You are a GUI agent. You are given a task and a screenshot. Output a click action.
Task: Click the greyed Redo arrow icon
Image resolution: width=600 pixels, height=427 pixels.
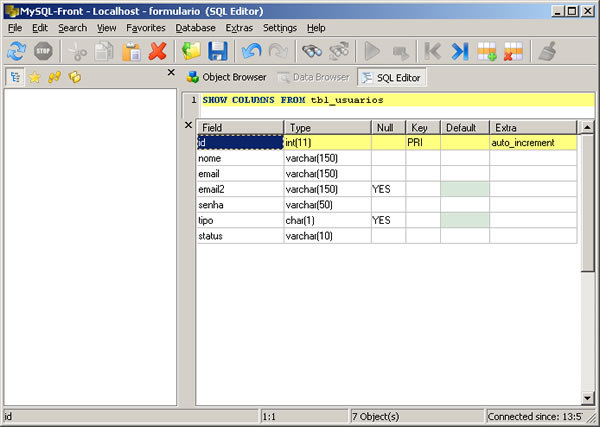pyautogui.click(x=278, y=51)
